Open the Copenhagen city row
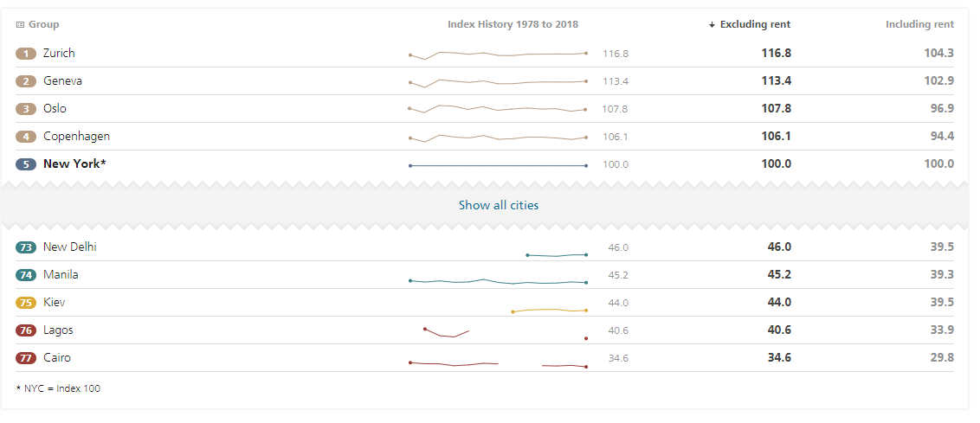Viewport: 980px width, 423px height. coord(76,137)
